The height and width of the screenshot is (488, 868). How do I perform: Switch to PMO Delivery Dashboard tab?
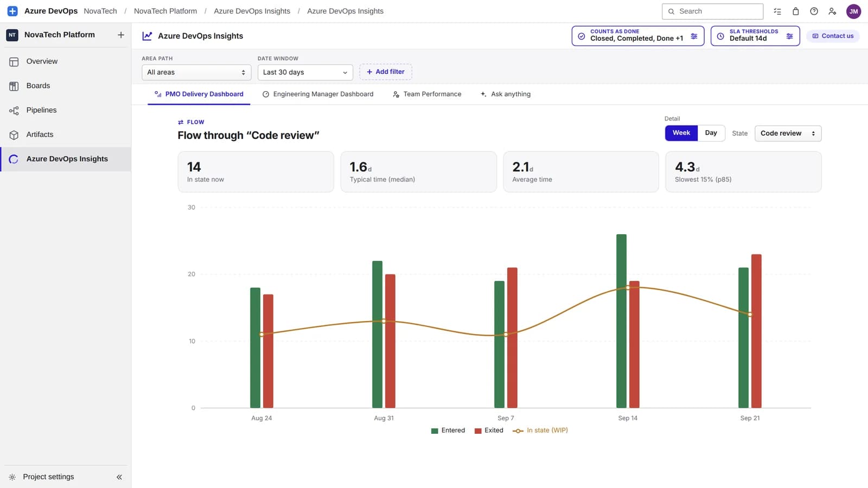pos(199,94)
